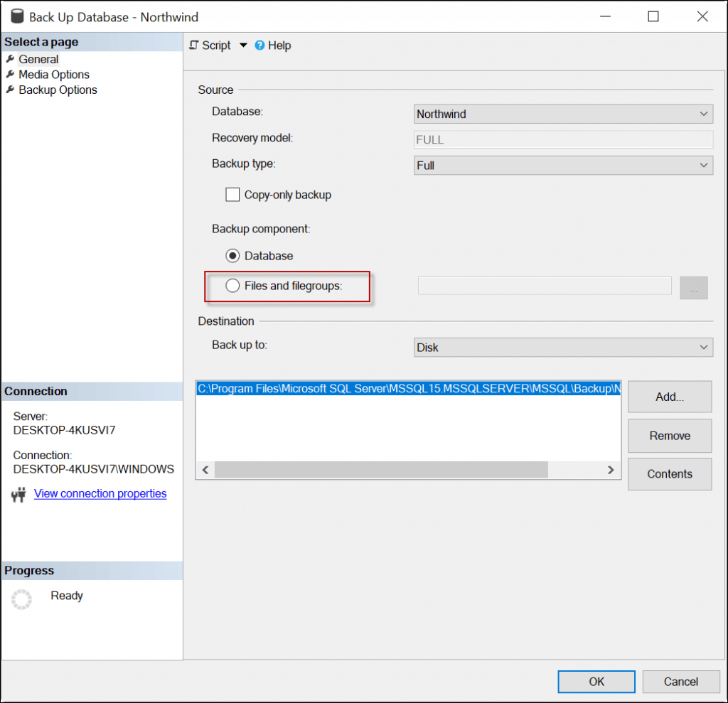Enable the Copy-only backup checkbox
728x703 pixels.
232,194
